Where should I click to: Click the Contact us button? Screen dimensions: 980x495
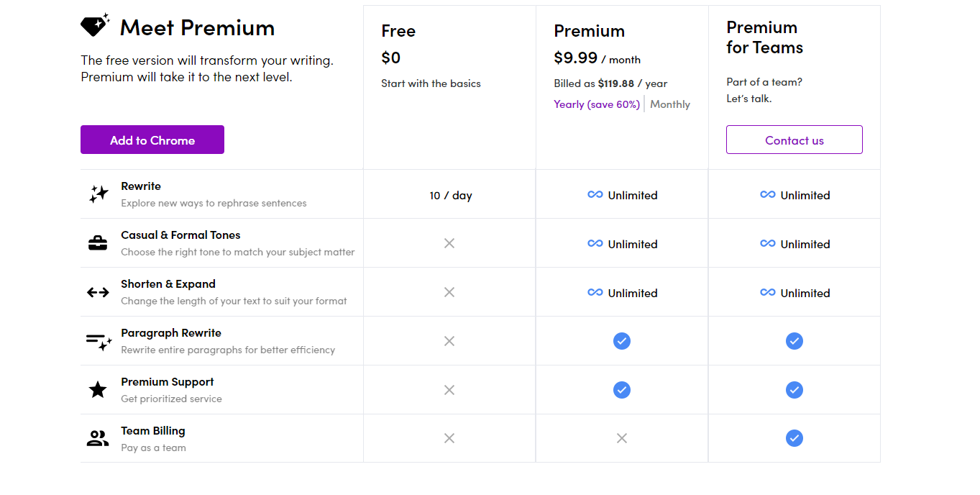[x=794, y=140]
